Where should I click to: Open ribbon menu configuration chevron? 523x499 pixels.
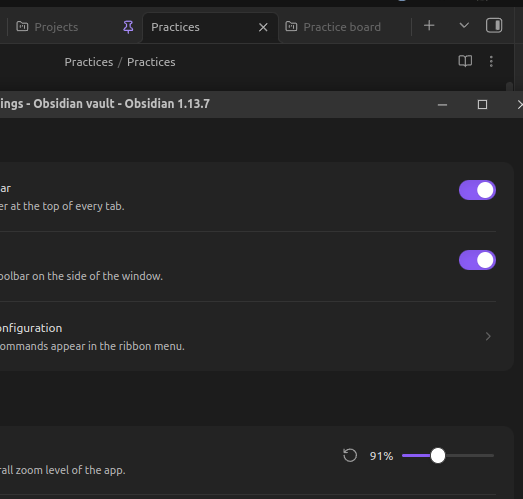tap(488, 336)
